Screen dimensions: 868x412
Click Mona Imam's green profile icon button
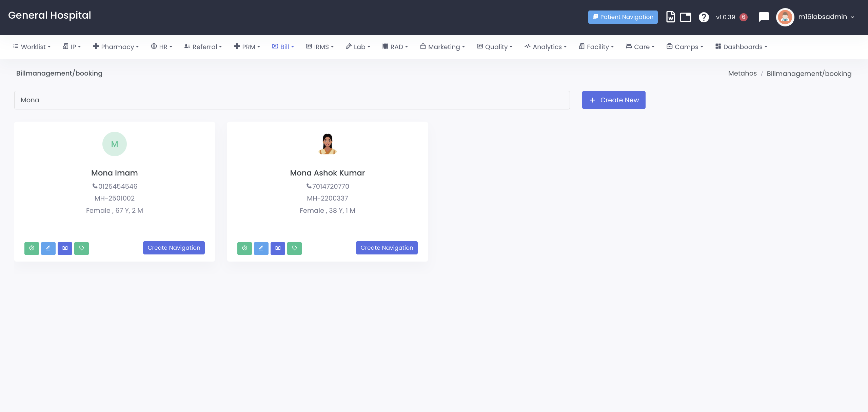(x=32, y=248)
